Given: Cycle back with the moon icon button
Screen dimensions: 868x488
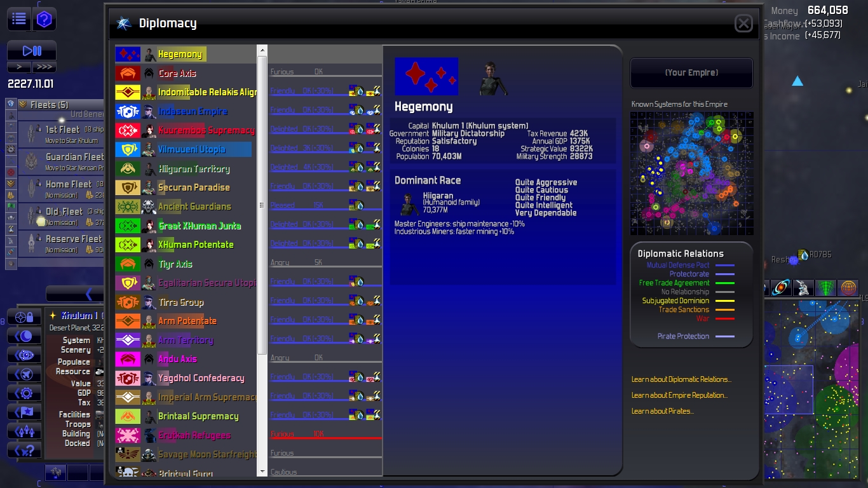Looking at the screenshot, I should pos(25,335).
